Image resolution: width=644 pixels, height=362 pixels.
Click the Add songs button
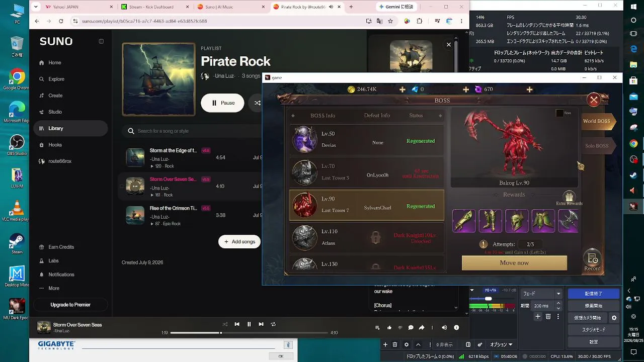coord(239,242)
